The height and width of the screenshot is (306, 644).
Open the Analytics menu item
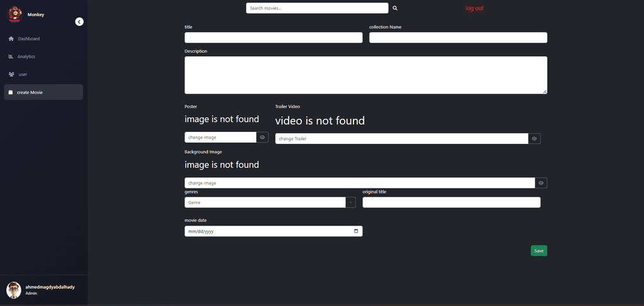tap(43, 57)
